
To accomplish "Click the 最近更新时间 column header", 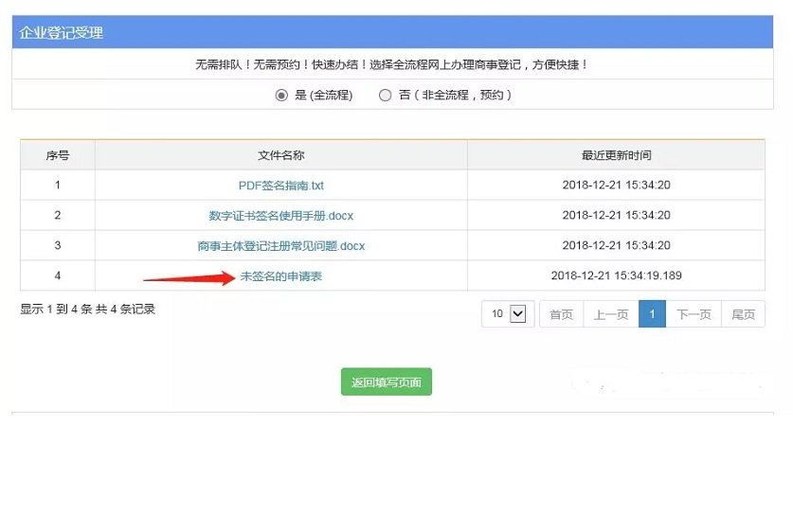I will 616,155.
